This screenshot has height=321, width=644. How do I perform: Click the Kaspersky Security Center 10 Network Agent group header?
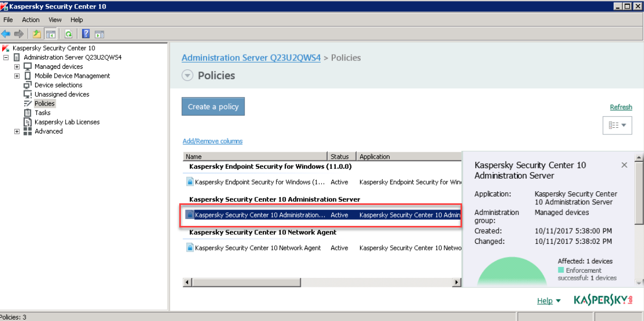[263, 232]
